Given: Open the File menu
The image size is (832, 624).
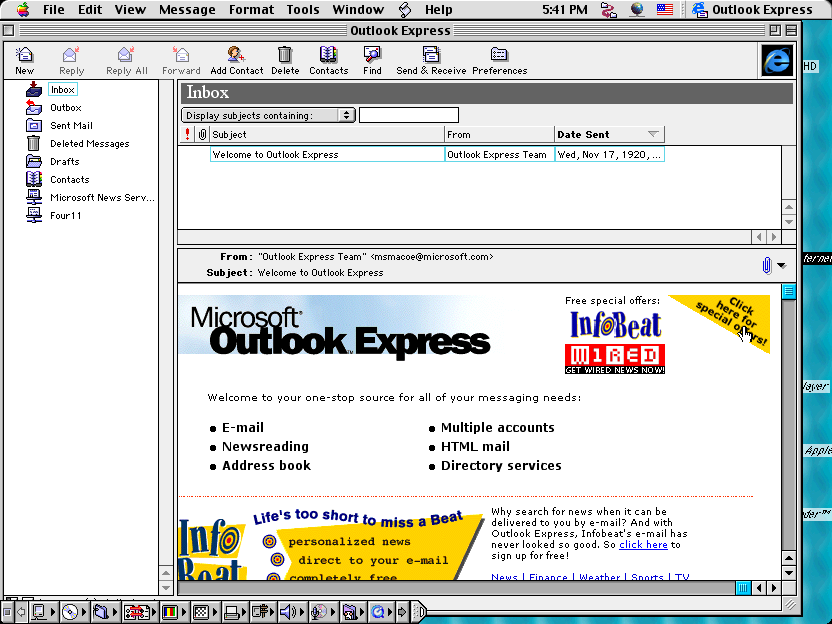Looking at the screenshot, I should coord(54,10).
